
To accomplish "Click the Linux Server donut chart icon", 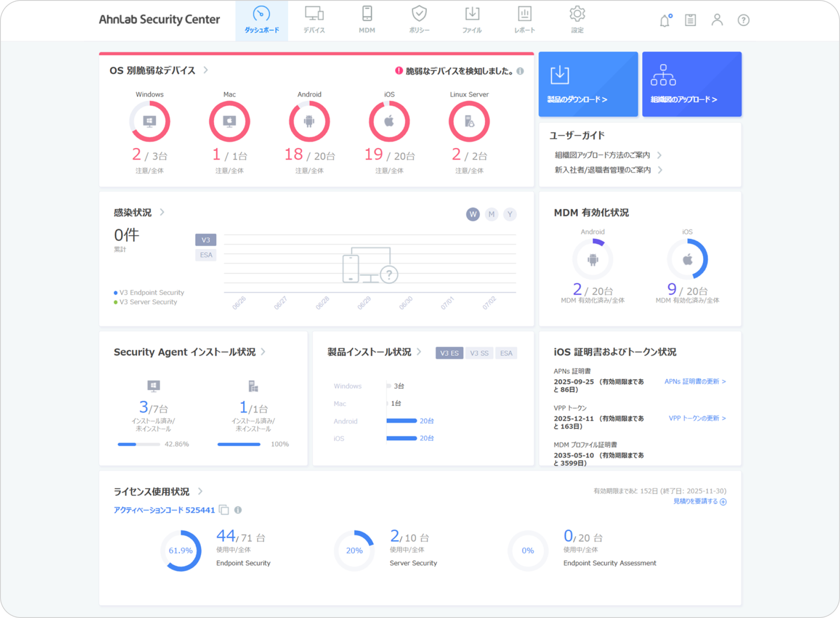I will coord(469,121).
